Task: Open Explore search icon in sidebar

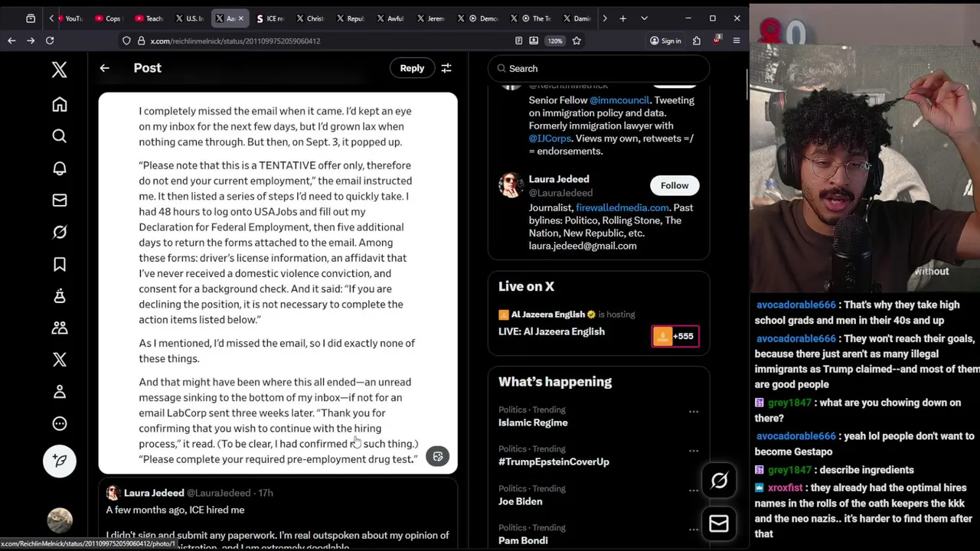Action: coord(60,136)
